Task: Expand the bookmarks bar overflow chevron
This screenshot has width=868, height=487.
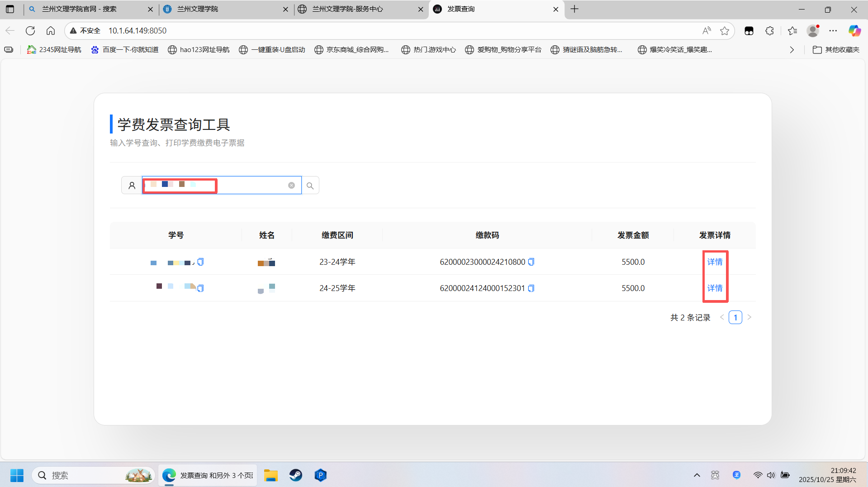Action: click(792, 50)
